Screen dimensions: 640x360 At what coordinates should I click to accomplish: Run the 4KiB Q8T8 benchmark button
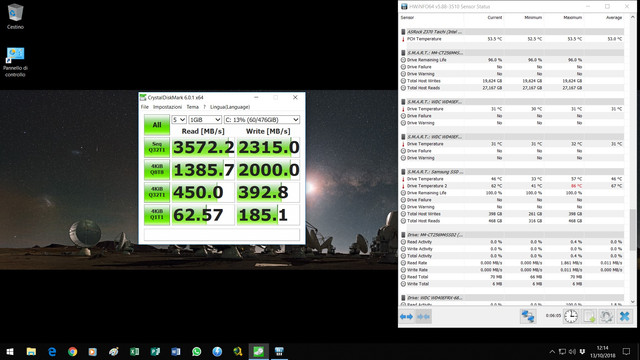tap(157, 170)
